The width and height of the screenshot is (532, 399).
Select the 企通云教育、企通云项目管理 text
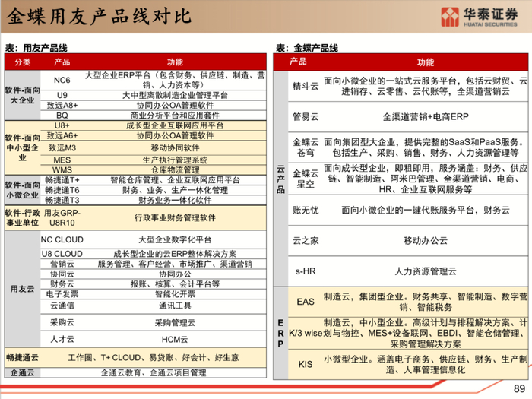[x=154, y=372]
